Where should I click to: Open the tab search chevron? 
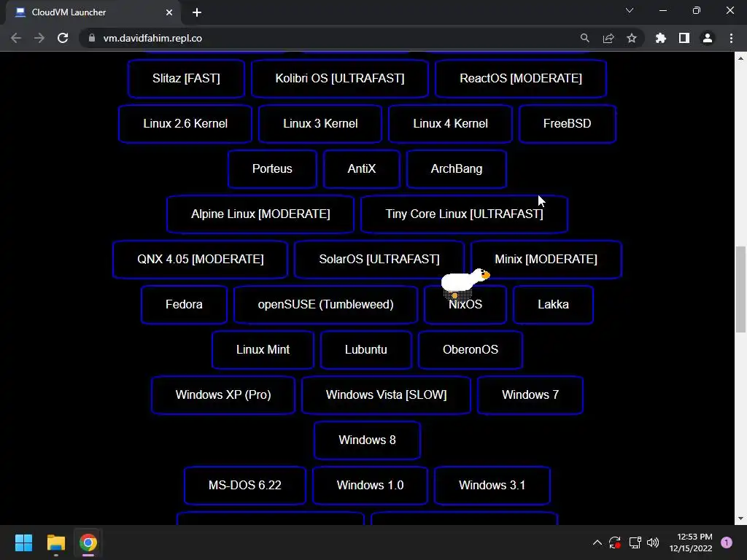point(630,10)
